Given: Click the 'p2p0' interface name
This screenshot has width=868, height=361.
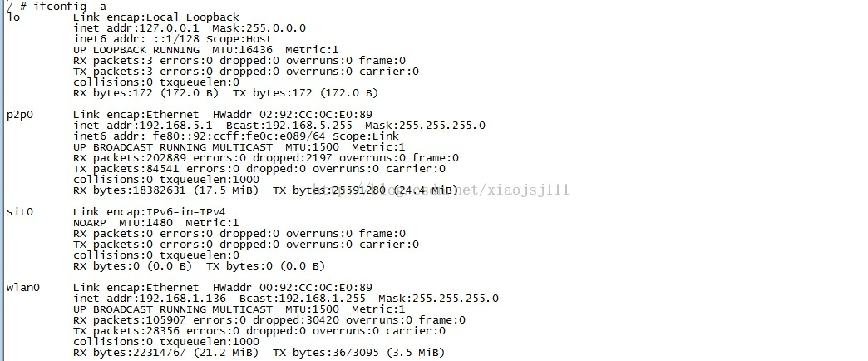Looking at the screenshot, I should tap(20, 114).
